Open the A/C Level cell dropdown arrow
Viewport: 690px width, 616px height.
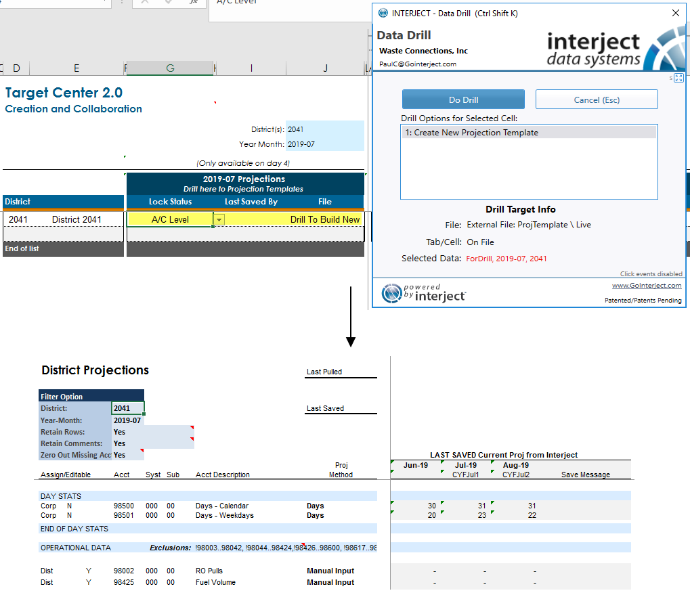(x=219, y=219)
